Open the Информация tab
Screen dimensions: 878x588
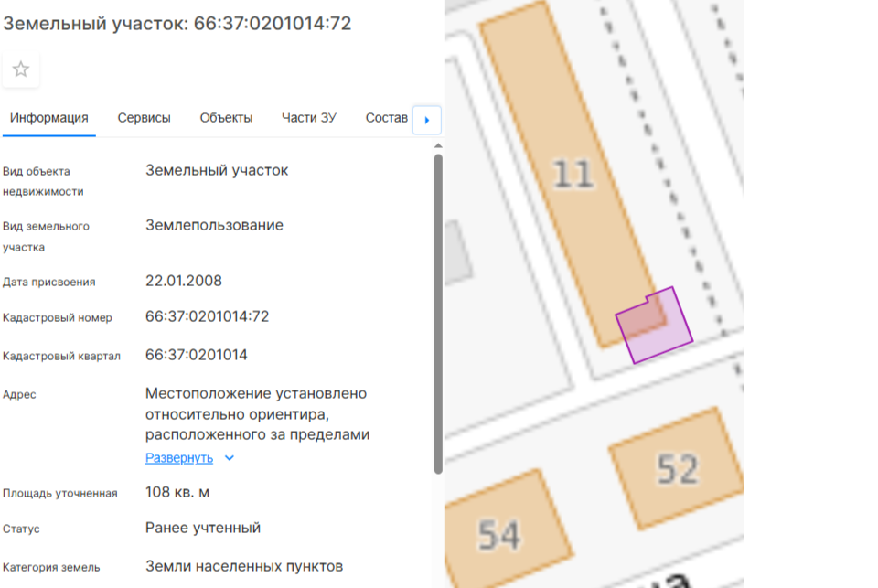point(49,118)
